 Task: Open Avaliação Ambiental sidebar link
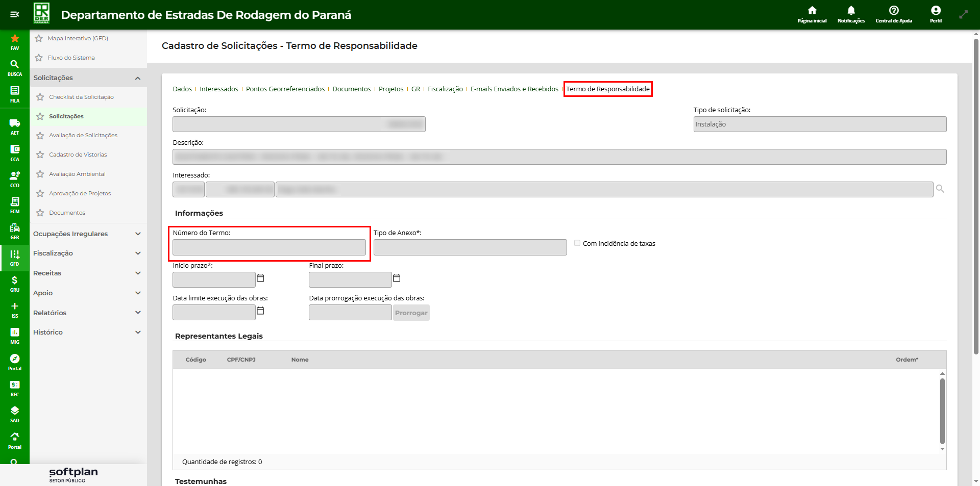[x=77, y=174]
